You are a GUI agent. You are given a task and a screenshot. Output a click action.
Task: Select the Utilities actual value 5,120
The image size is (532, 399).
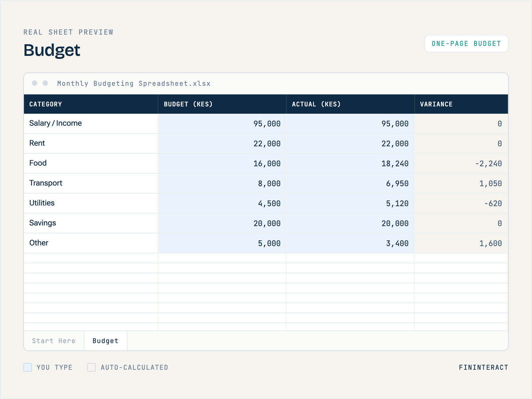[397, 203]
